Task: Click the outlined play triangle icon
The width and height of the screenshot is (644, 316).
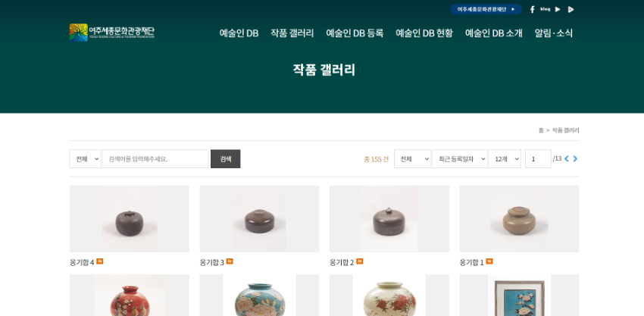Action: point(571,9)
